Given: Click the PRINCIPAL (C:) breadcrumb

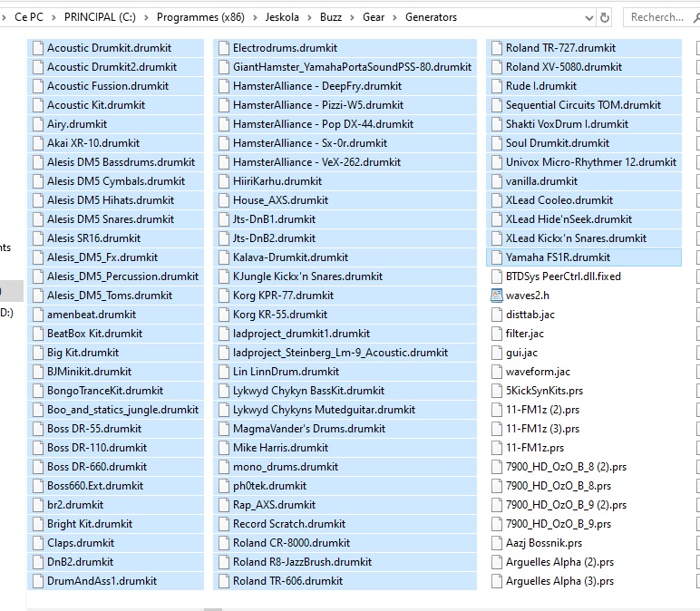Looking at the screenshot, I should pos(100,17).
